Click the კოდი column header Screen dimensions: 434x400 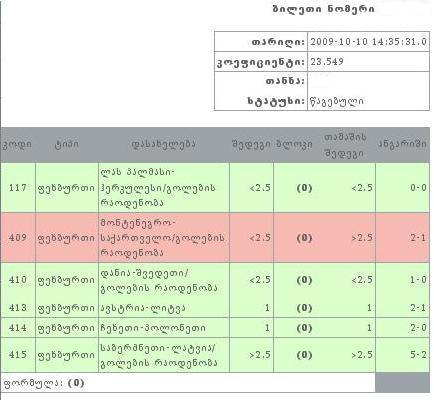pyautogui.click(x=17, y=145)
